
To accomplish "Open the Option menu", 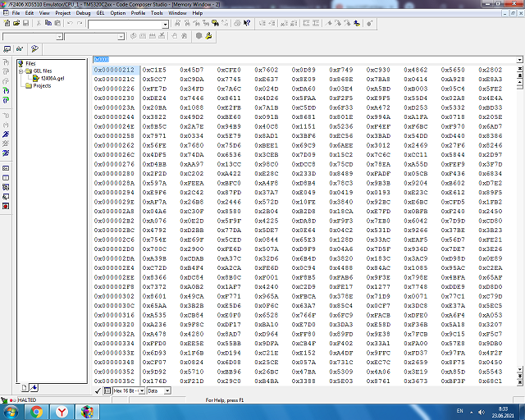I will coord(118,13).
